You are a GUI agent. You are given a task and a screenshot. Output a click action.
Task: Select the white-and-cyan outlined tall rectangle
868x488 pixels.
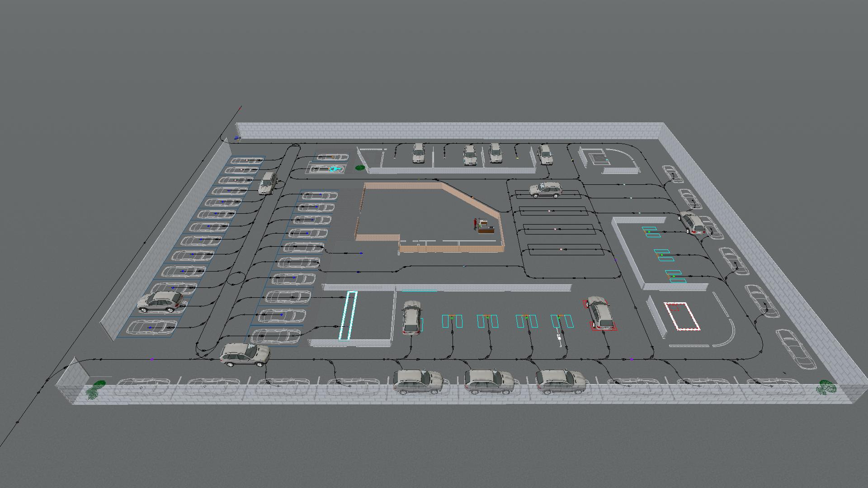(348, 315)
